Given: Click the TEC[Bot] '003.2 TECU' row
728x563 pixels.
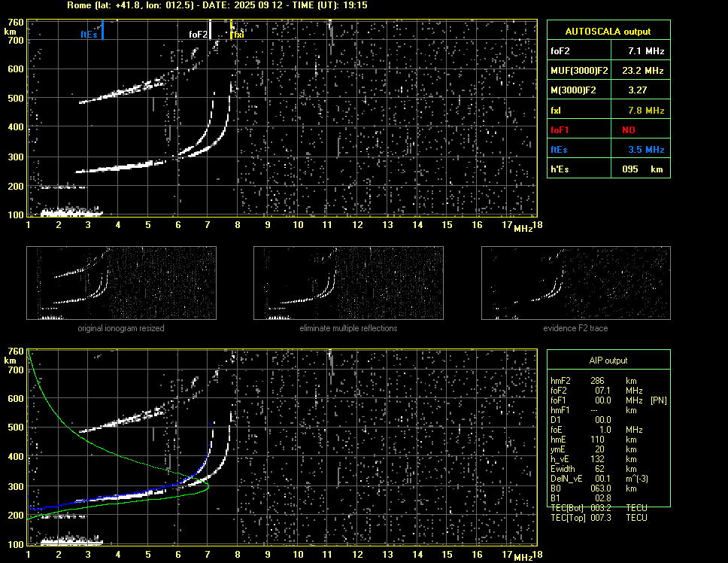Looking at the screenshot, I should click(599, 508).
